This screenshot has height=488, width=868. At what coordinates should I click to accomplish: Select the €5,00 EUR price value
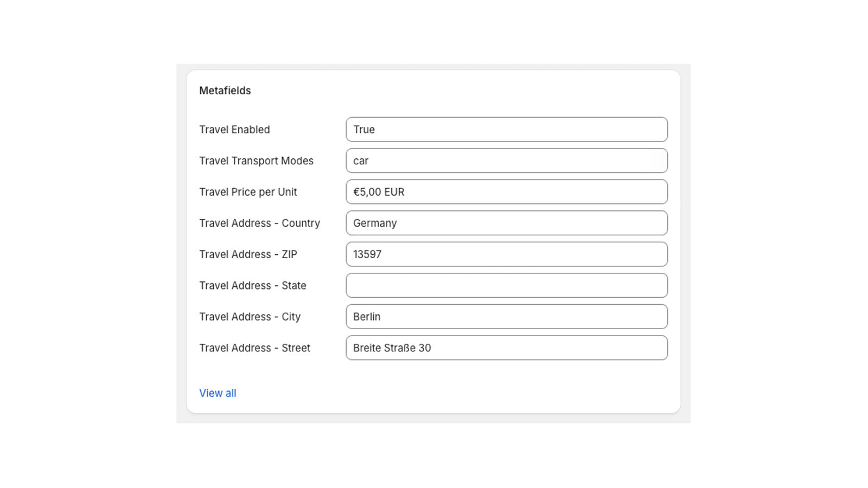[x=378, y=191]
